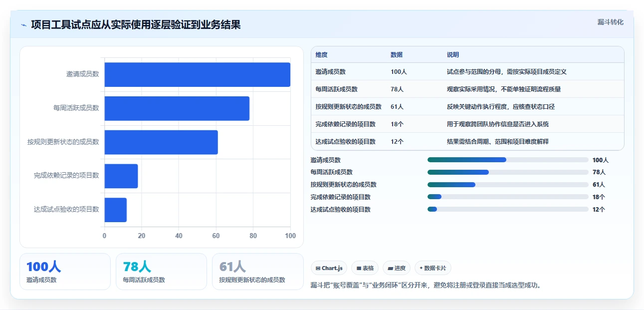Click the 观察实际采用情况 description cell
Screen dimensions: 644x310
click(504, 89)
